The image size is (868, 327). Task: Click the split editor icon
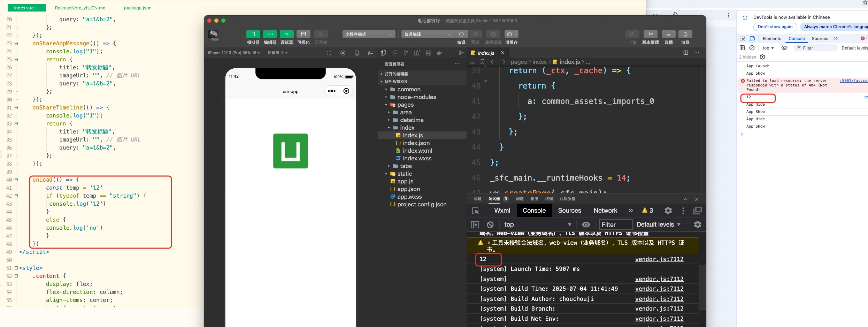[x=686, y=53]
